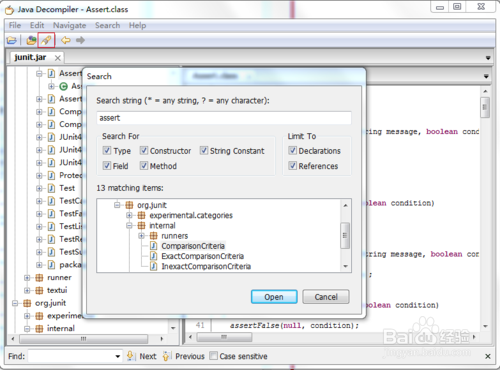The height and width of the screenshot is (370, 500).
Task: Click the Find Next icon
Action: tap(131, 356)
